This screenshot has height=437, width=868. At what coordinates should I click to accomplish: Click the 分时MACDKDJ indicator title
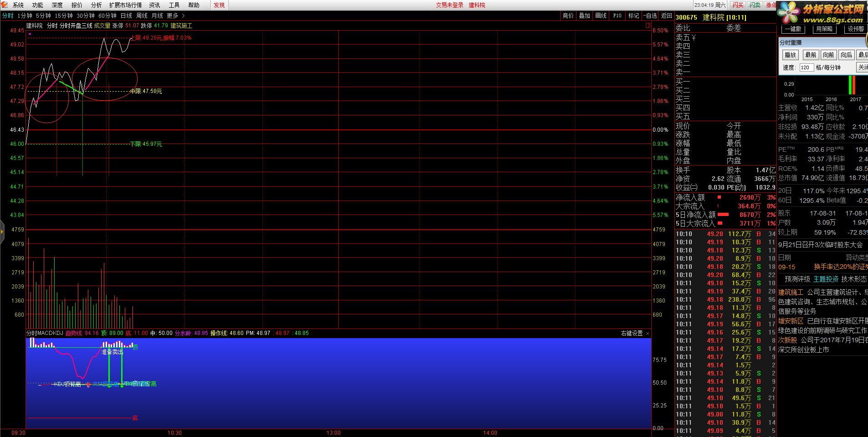[x=45, y=333]
